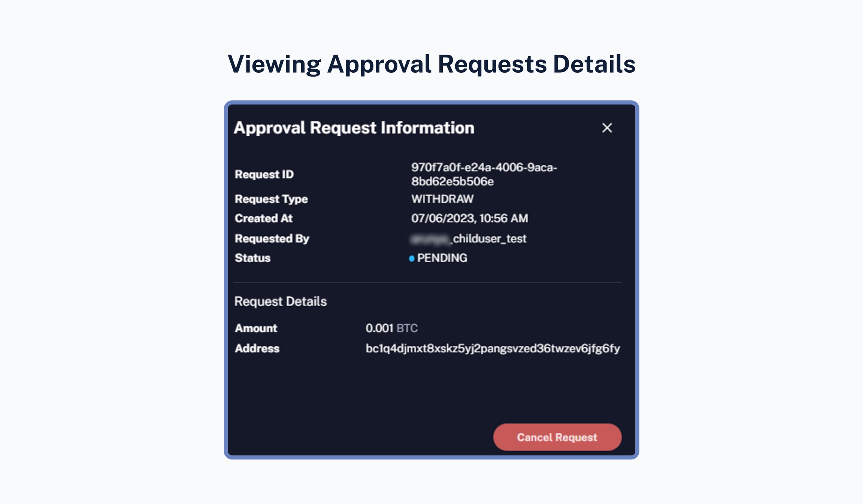The image size is (863, 504).
Task: Click the Created At date value
Action: [469, 218]
